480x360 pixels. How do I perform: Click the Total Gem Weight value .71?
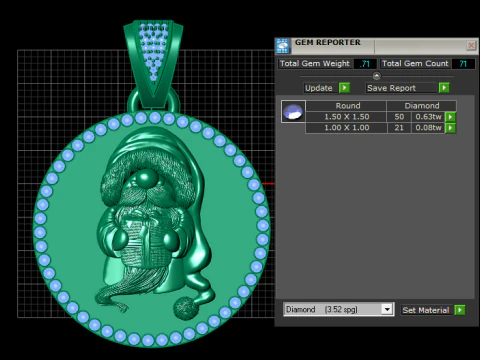(x=365, y=64)
